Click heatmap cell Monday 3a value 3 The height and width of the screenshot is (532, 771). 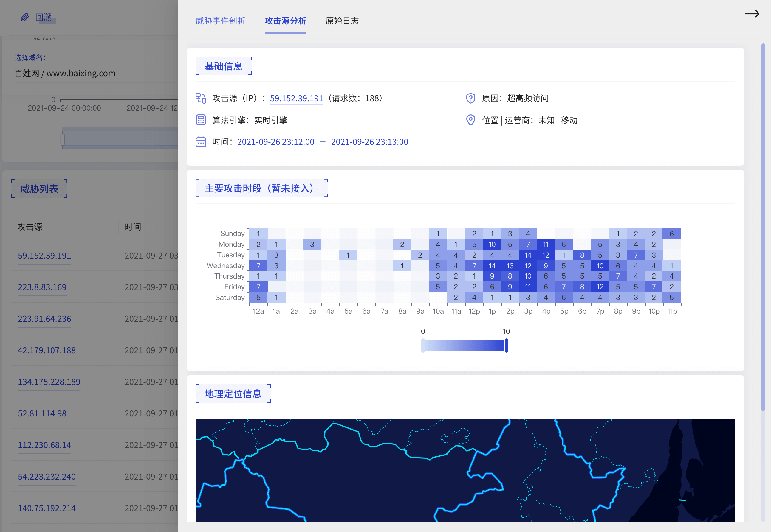point(312,244)
